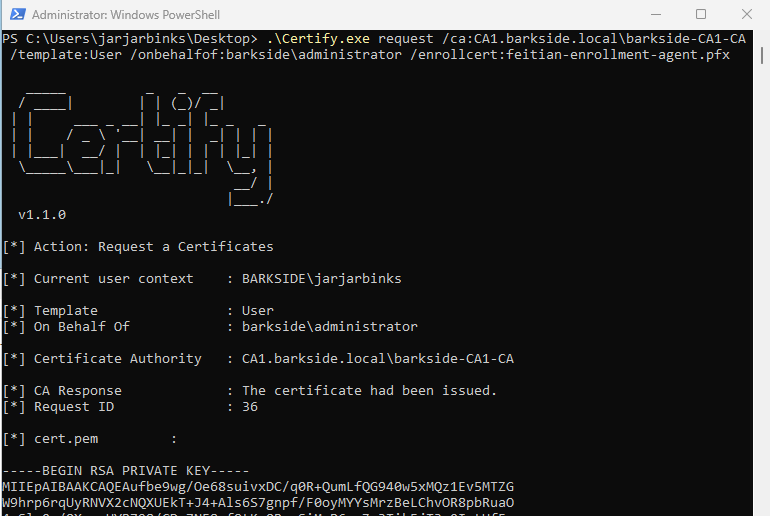Screen dimensions: 770x516
Task: Click the PowerShell icon in the title bar
Action: coord(16,15)
